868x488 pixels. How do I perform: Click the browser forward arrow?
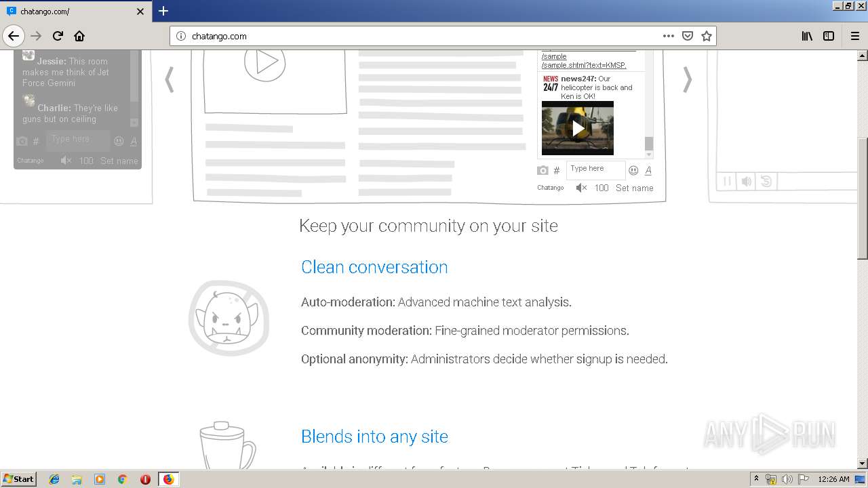coord(36,36)
